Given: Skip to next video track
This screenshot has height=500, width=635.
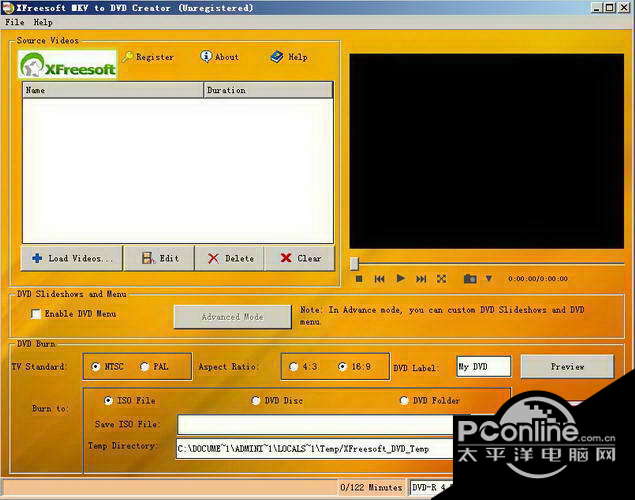Looking at the screenshot, I should click(x=421, y=279).
